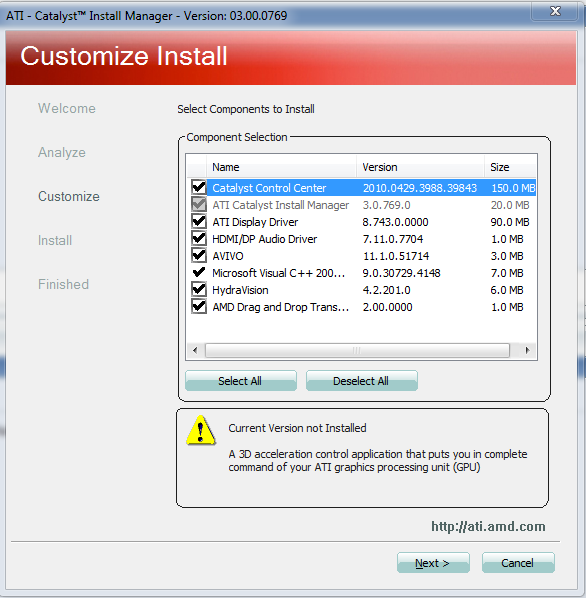Click the 7.0 MB size cell
The image size is (586, 598).
[507, 273]
